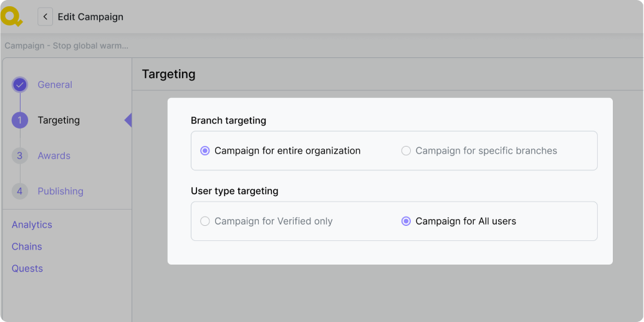Select the Targeting step label in sidebar
644x322 pixels.
pos(59,120)
